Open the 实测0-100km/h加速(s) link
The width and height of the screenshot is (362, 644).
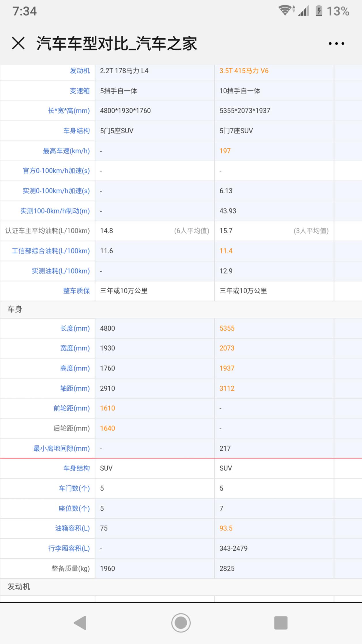click(x=56, y=191)
